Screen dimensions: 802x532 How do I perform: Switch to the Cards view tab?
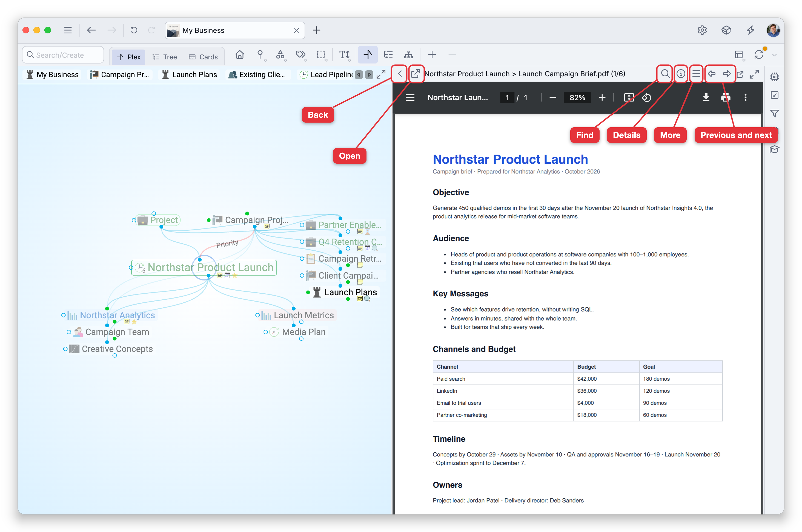click(x=203, y=57)
